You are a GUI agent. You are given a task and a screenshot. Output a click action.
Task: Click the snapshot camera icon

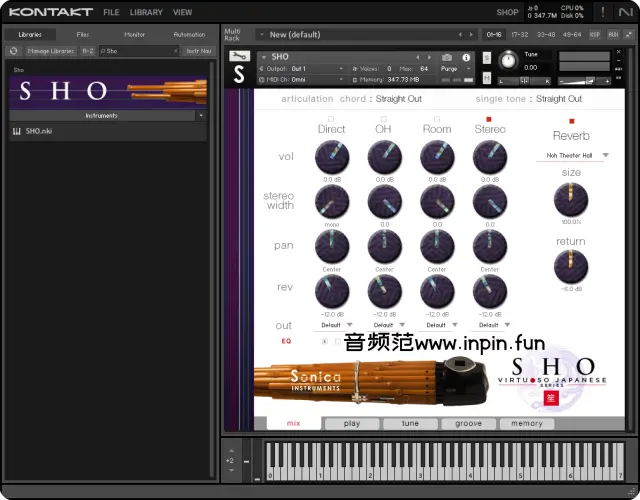447,57
